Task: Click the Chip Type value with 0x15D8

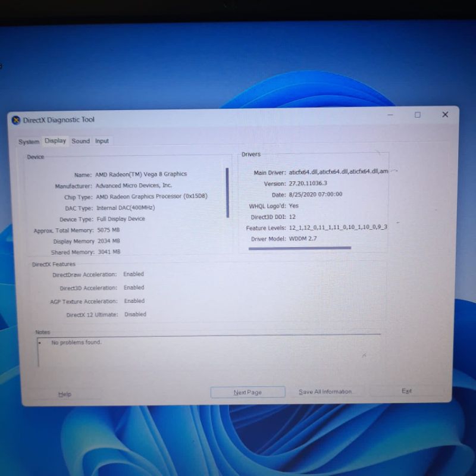Action: click(152, 196)
